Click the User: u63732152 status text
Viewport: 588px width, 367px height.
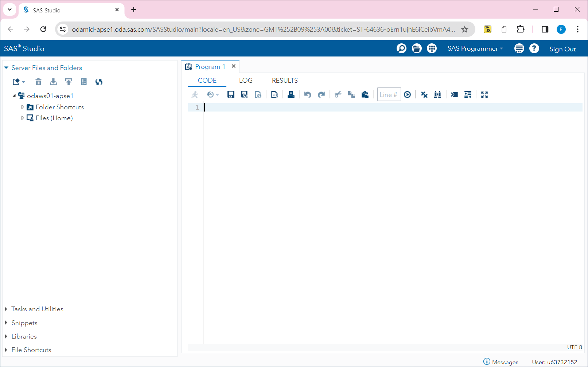tap(554, 362)
